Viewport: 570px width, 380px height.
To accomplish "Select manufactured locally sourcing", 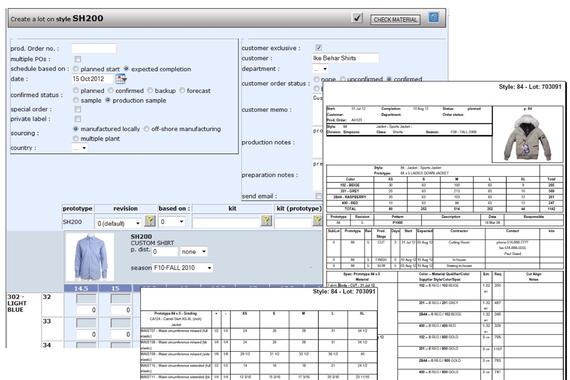I will click(76, 129).
